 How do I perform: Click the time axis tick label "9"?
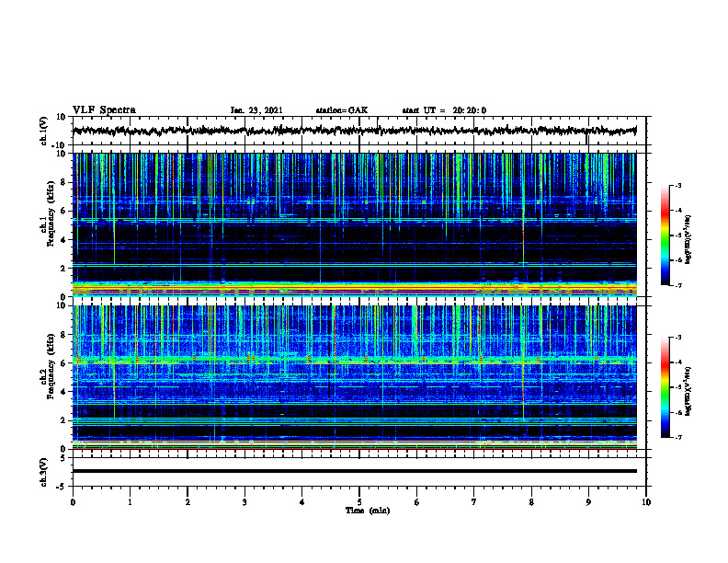[588, 502]
